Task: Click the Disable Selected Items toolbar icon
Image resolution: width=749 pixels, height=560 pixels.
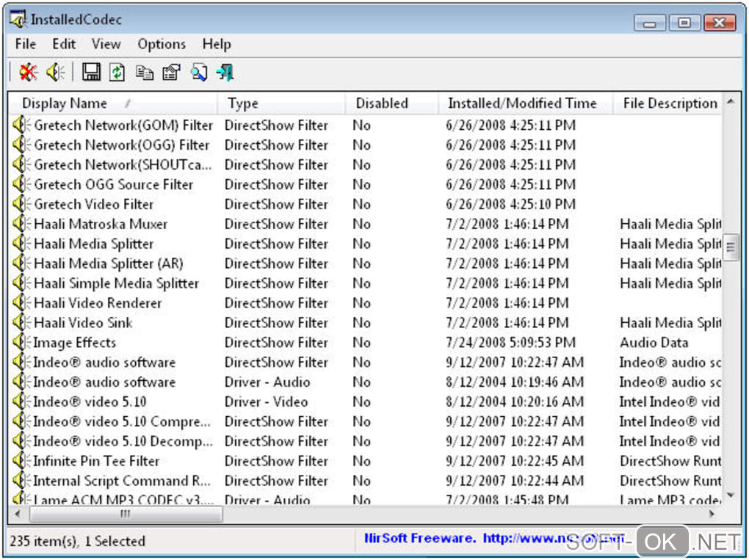Action: click(x=28, y=73)
